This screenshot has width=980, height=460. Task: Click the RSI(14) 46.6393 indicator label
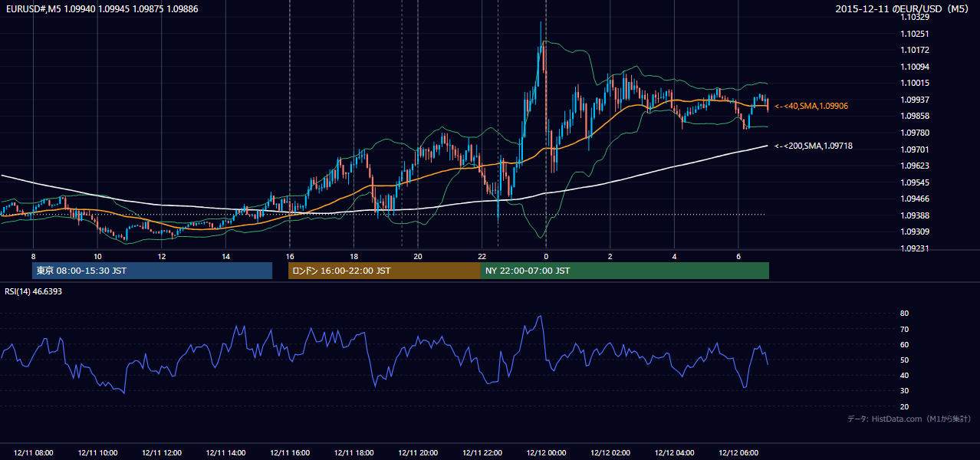click(x=34, y=291)
